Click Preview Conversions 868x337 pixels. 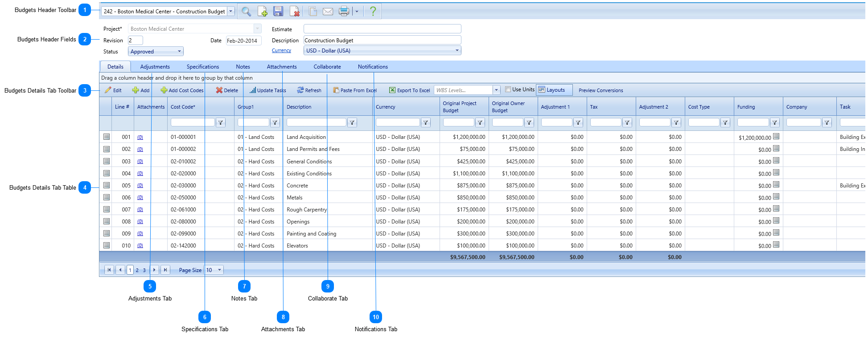tap(601, 90)
